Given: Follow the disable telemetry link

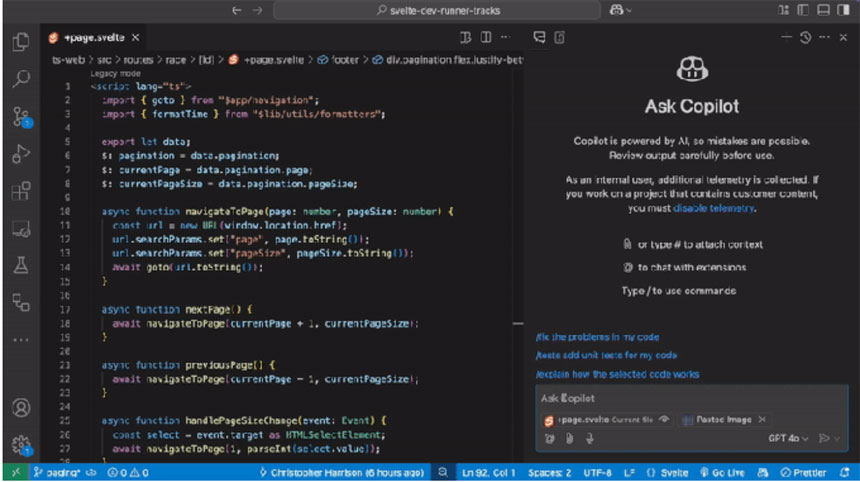Looking at the screenshot, I should tap(714, 208).
